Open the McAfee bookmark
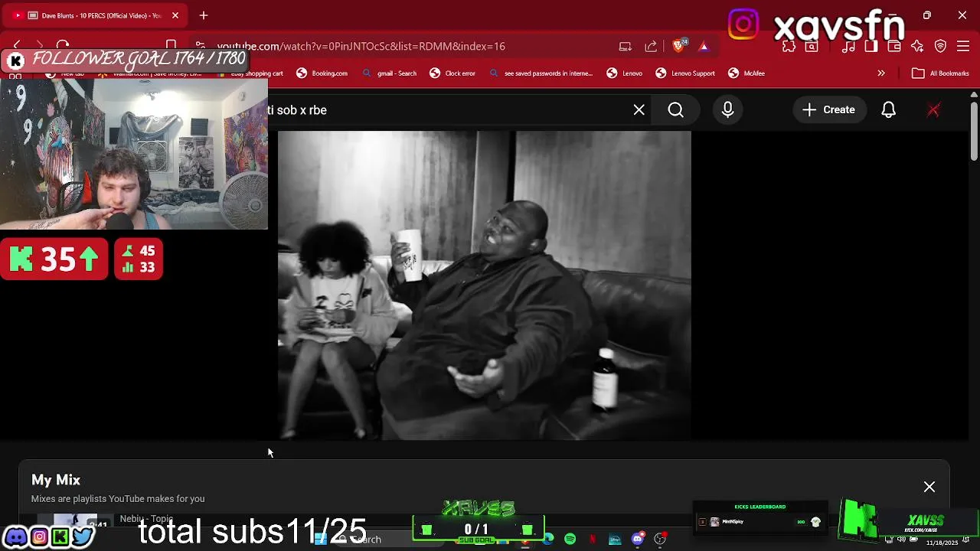 point(746,73)
